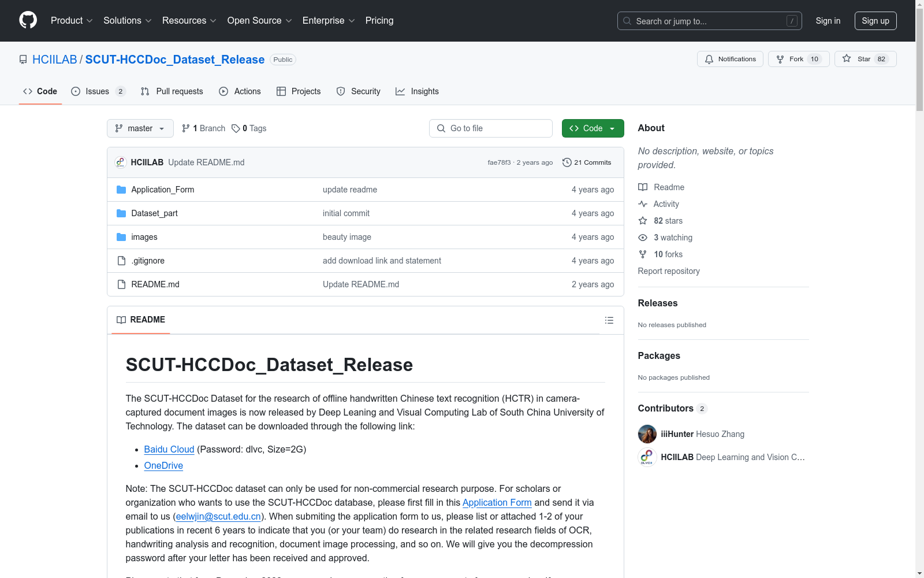Switch to the Issues tab

tap(98, 91)
